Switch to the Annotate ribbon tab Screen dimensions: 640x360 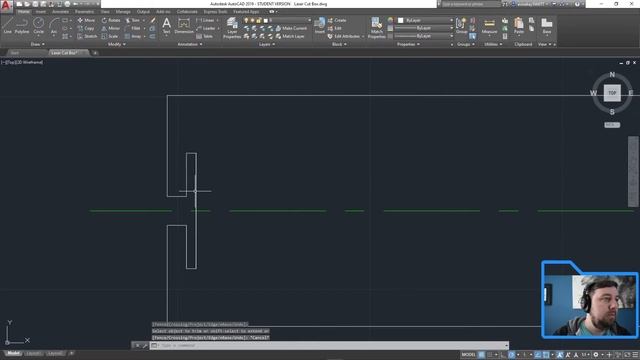pyautogui.click(x=60, y=12)
